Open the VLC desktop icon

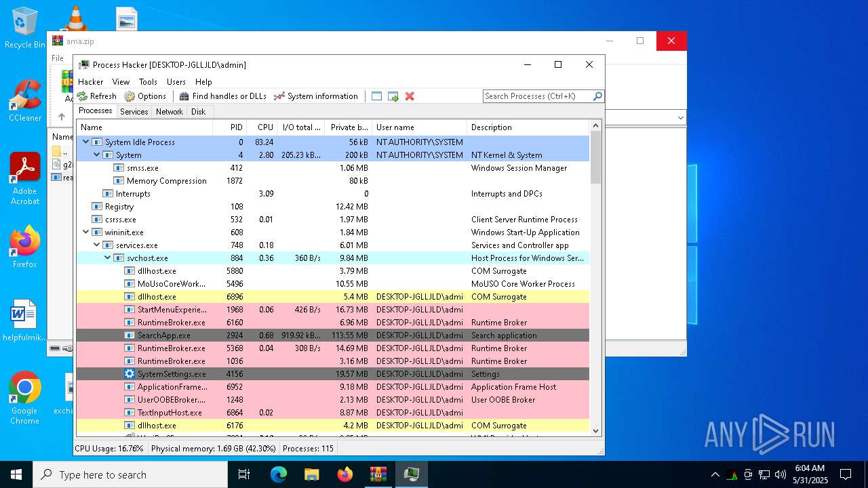(x=75, y=18)
